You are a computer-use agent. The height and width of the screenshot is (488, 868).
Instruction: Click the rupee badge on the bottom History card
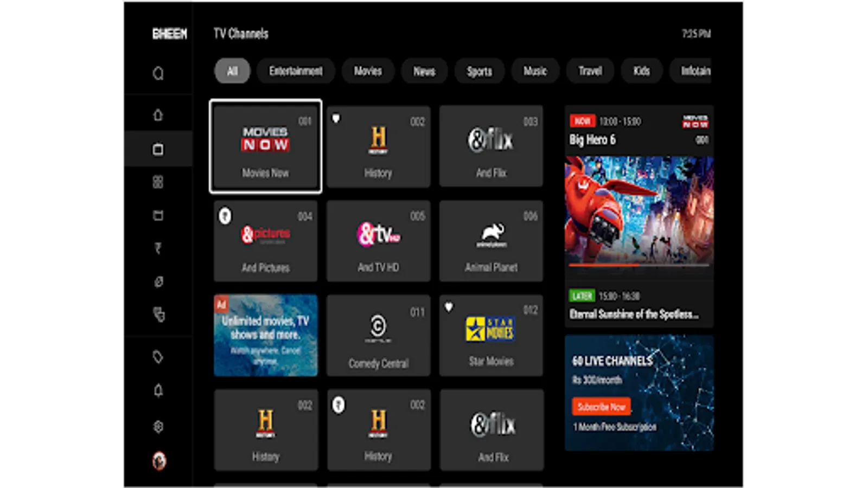(x=338, y=404)
